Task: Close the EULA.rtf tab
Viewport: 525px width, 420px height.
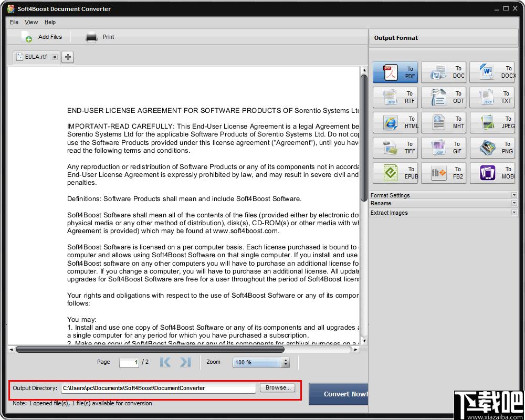Action: point(55,57)
